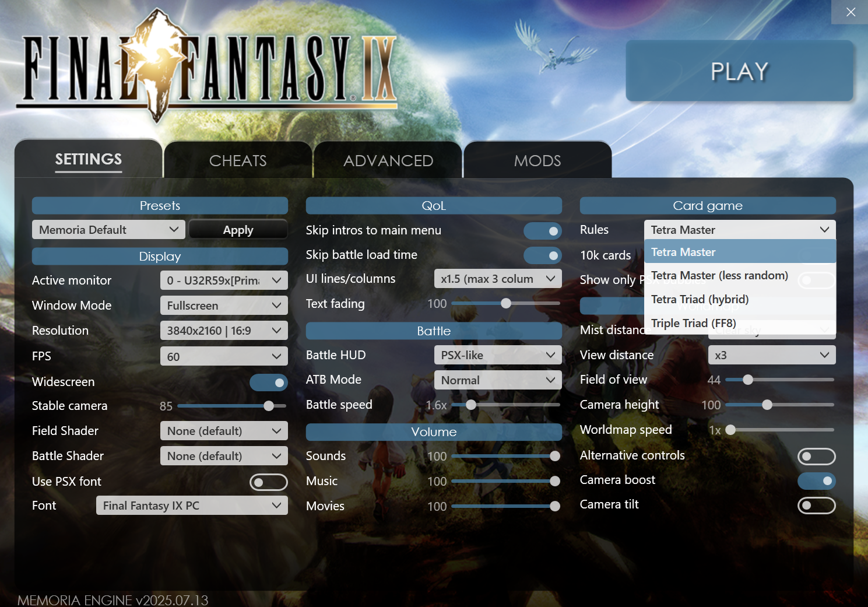Screen dimensions: 868x607
Task: Open the View distance dropdown
Action: 772,355
